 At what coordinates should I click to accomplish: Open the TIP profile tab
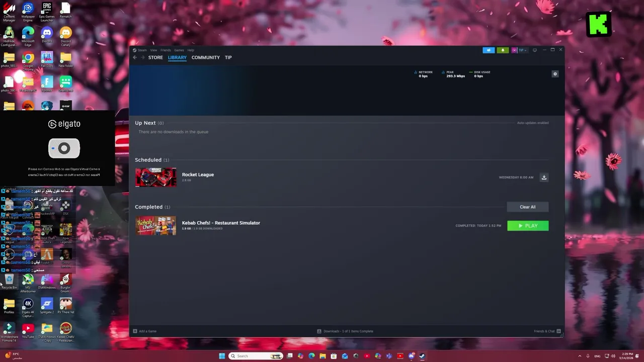click(x=228, y=57)
